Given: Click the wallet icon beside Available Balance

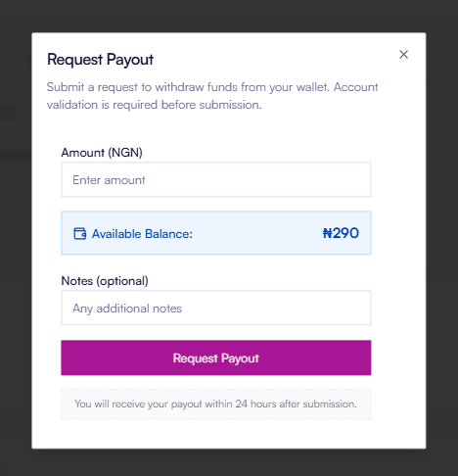Looking at the screenshot, I should pyautogui.click(x=80, y=234).
